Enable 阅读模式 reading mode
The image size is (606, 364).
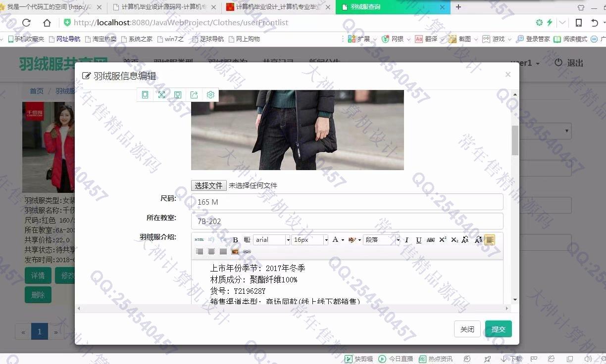(570, 39)
